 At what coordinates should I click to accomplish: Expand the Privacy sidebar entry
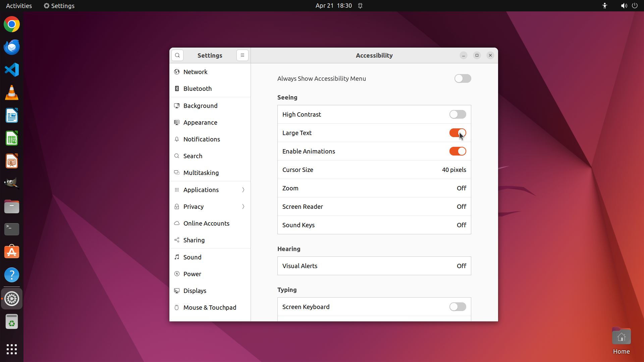[x=210, y=206]
